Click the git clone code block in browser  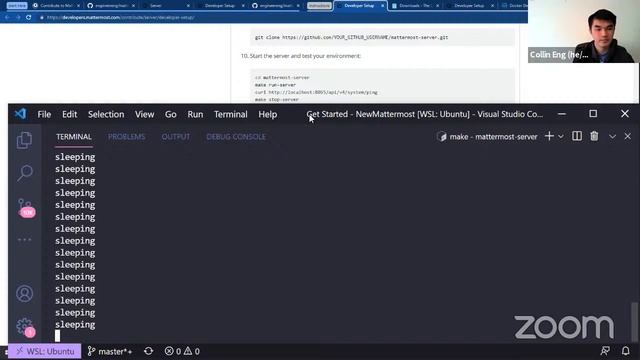pos(382,37)
